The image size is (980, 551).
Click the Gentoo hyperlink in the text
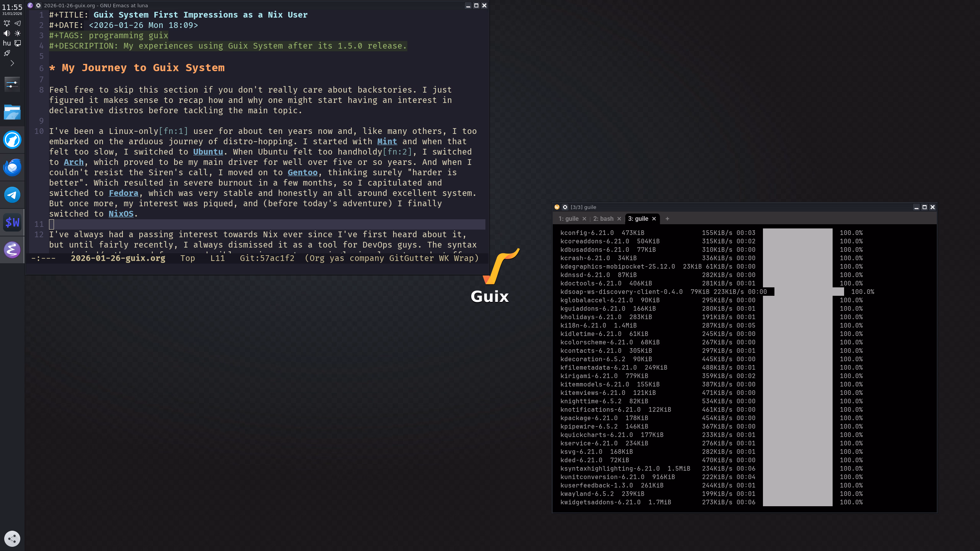click(x=302, y=172)
